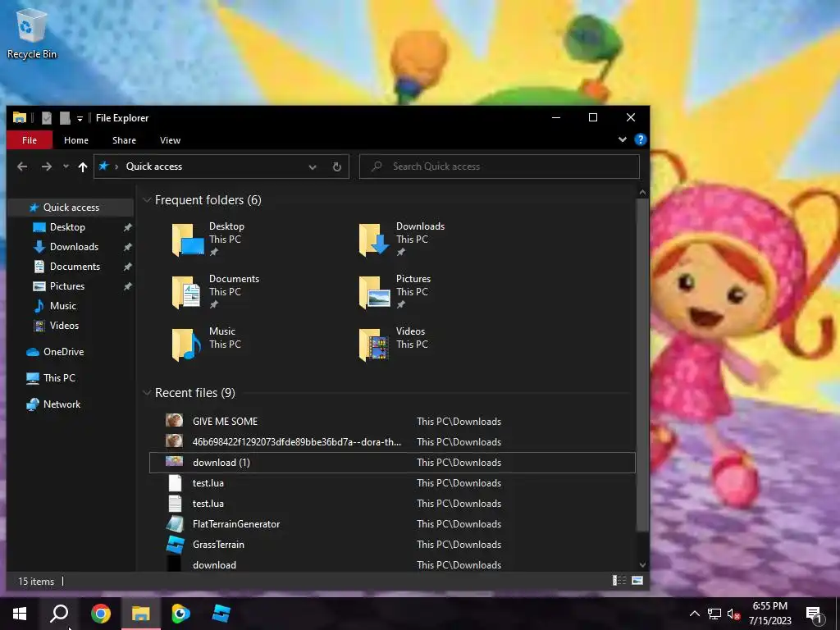The image size is (840, 630).
Task: Go back with the left arrow
Action: 22,167
